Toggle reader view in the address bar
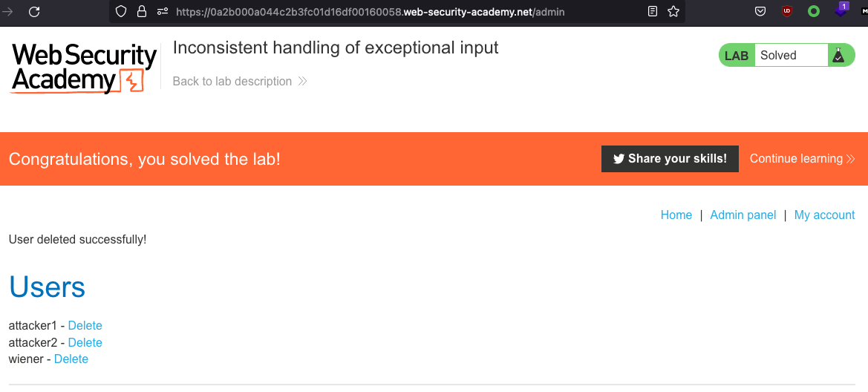Screen dimensions: 868x392 pos(653,12)
